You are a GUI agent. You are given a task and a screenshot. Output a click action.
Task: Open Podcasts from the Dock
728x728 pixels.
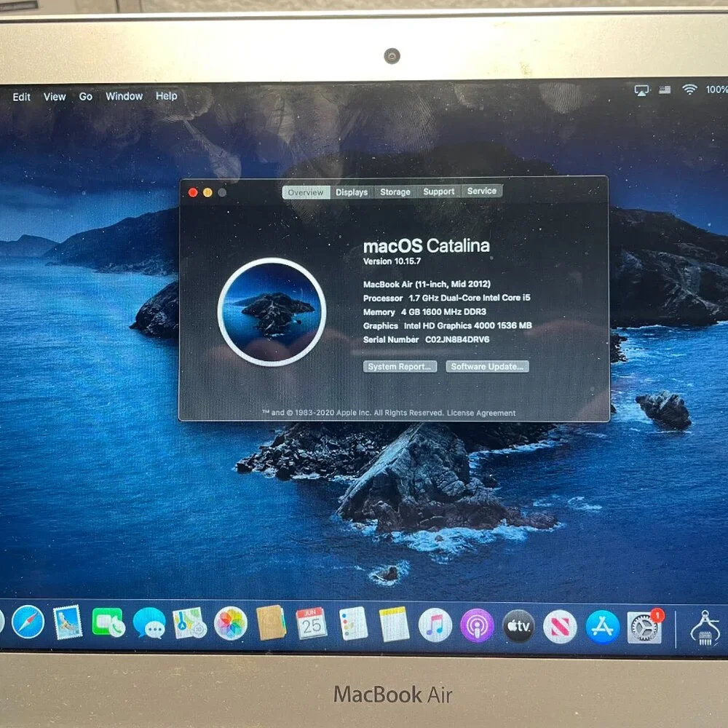click(x=477, y=625)
